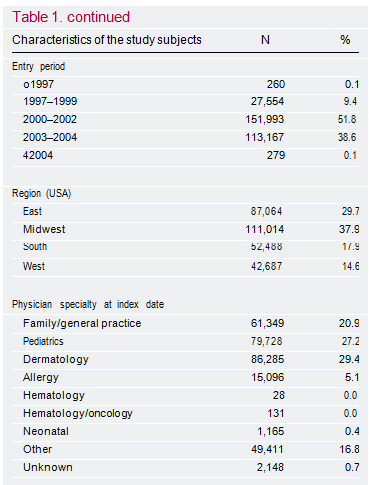Screen dimensions: 369x485
Task: Click the '2003–2004' row label
Action: click(50, 137)
